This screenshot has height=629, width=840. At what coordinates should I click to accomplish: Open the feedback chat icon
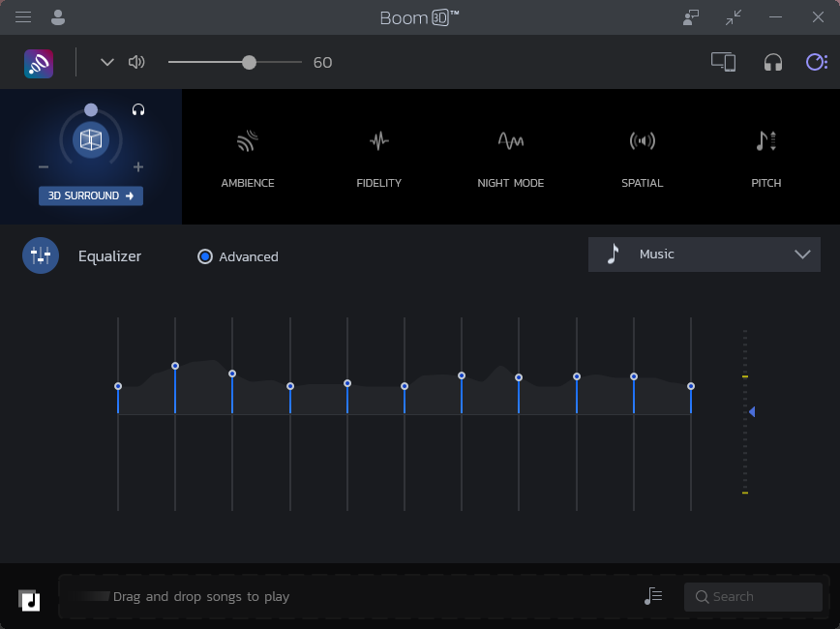click(x=691, y=17)
